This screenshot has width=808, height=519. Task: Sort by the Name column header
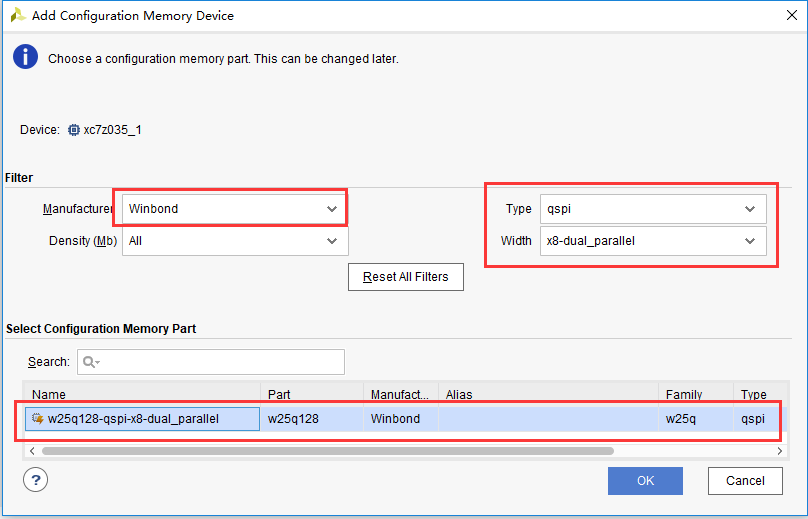pos(143,394)
